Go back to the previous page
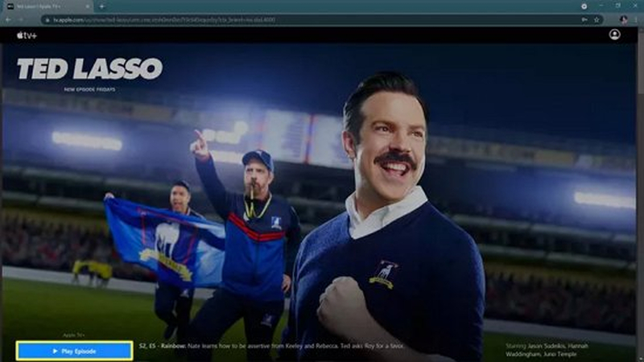Viewport: 644px width, 362px height. tap(8, 19)
